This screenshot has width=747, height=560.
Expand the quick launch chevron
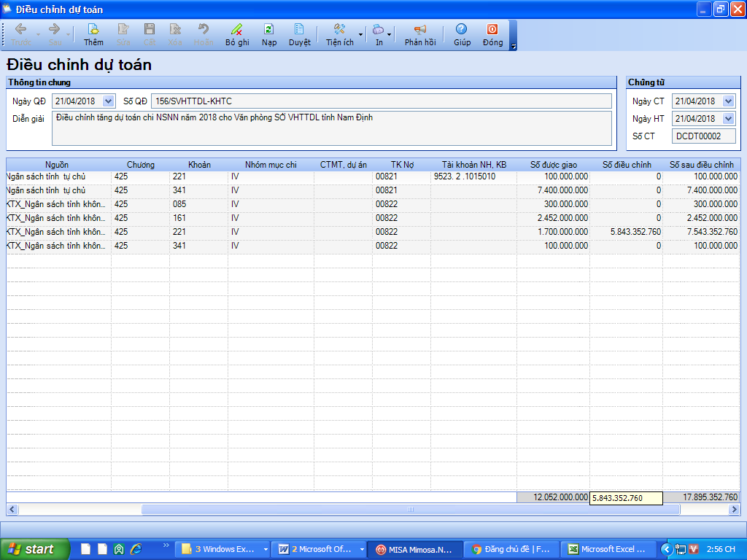[x=166, y=545]
